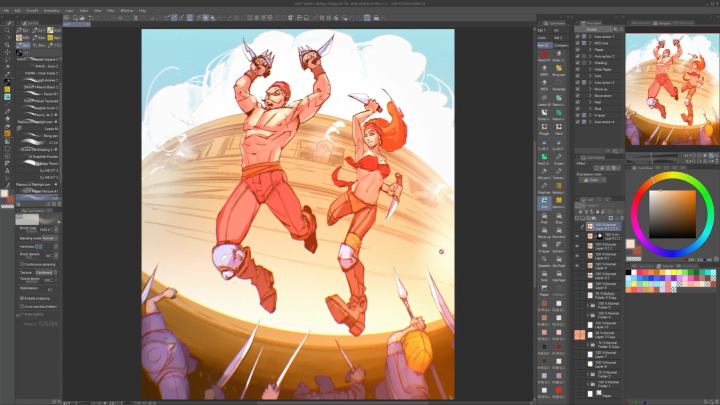The image size is (720, 405).
Task: Enable the Continuous spraying checkbox
Action: [x=22, y=264]
